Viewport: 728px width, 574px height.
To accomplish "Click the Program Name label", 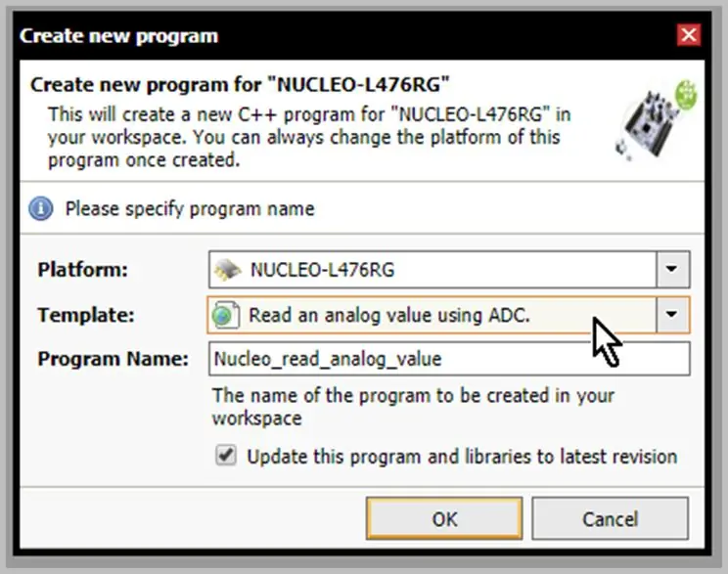I will [114, 359].
